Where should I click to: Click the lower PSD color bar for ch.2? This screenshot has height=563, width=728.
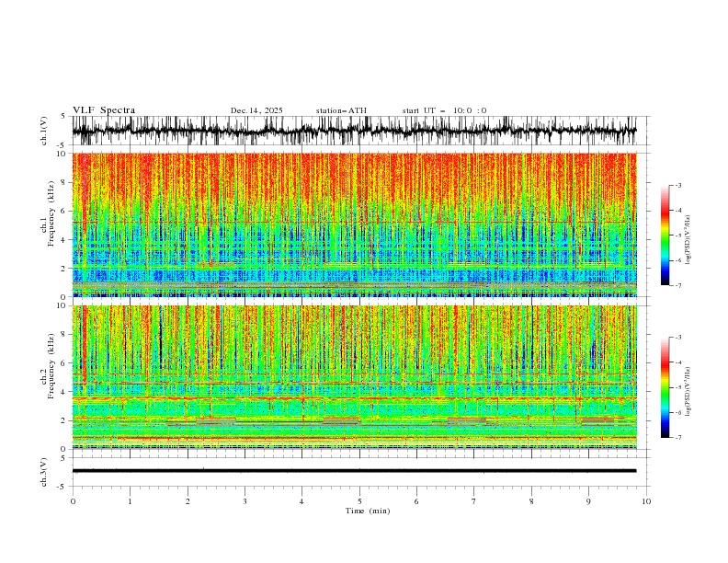coord(665,387)
